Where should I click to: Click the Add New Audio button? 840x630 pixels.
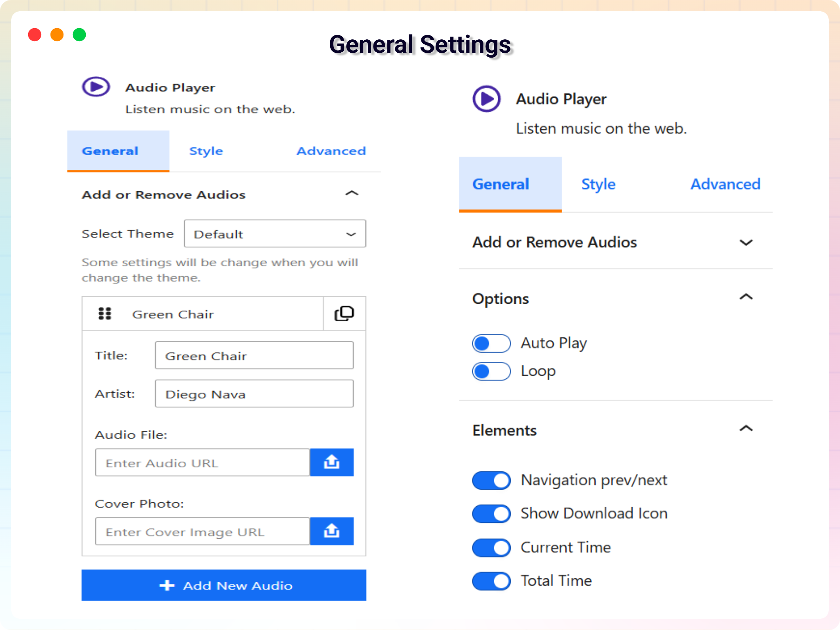pyautogui.click(x=224, y=585)
